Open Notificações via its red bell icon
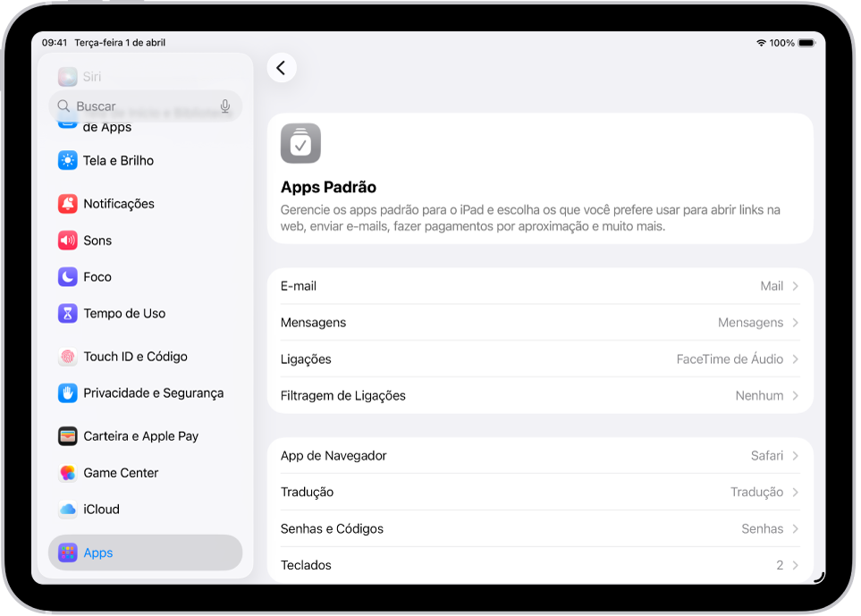The width and height of the screenshot is (861, 616). point(65,203)
